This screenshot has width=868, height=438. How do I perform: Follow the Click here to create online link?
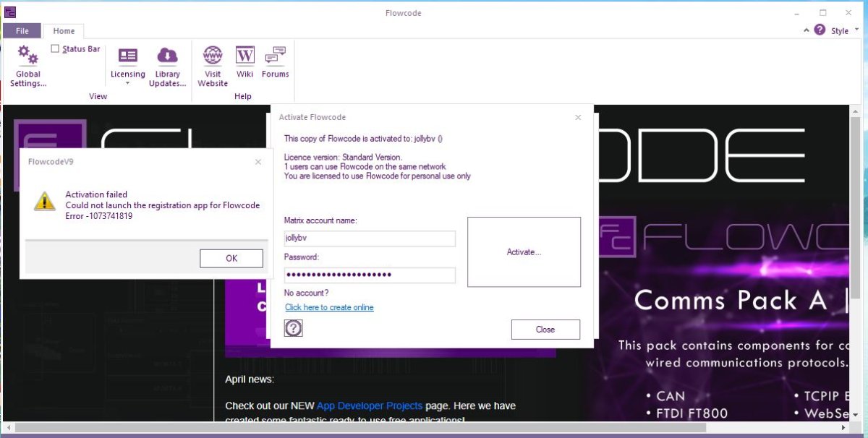[329, 307]
